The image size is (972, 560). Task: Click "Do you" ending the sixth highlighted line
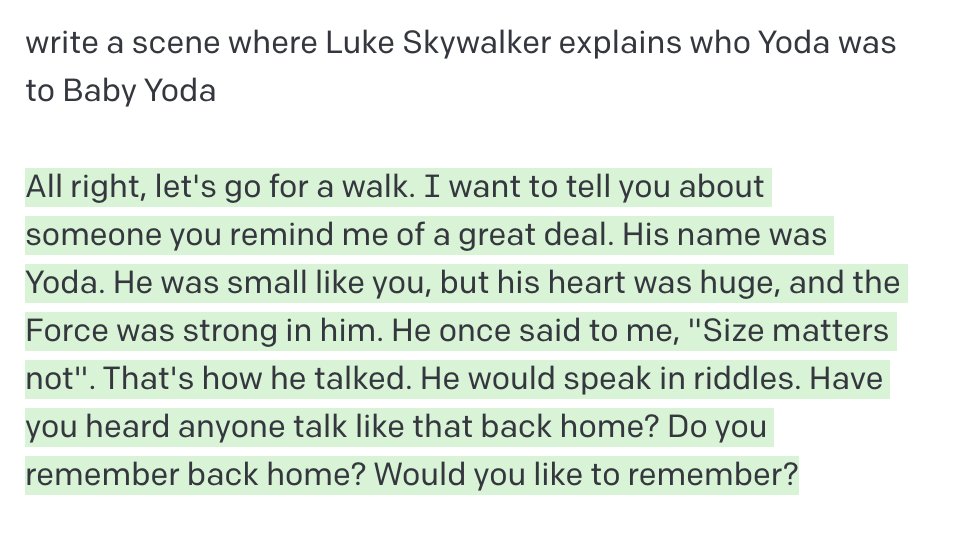(x=717, y=427)
